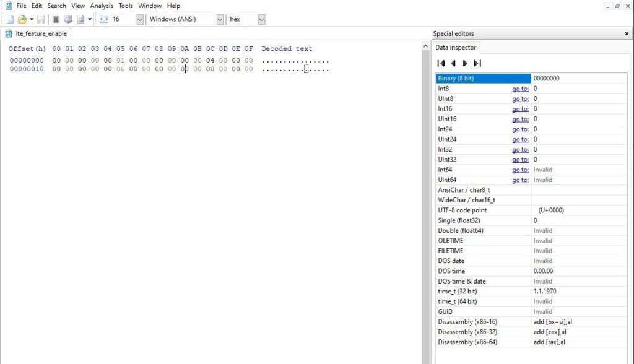Screen dimensions: 634x364
Task: Click the go to link for Int8
Action: pyautogui.click(x=520, y=89)
